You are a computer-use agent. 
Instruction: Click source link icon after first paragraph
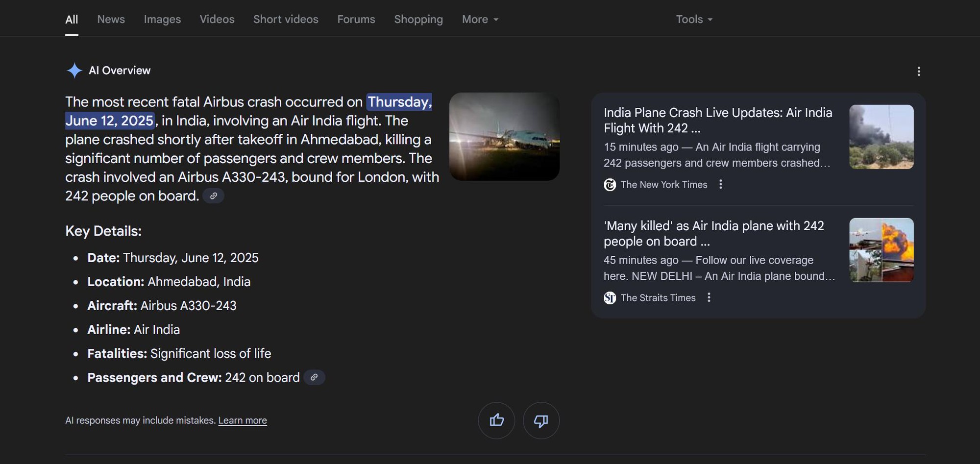point(214,196)
